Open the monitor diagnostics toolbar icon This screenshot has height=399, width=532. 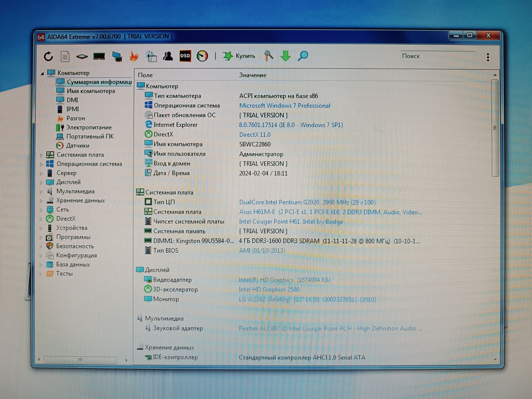[x=151, y=56]
